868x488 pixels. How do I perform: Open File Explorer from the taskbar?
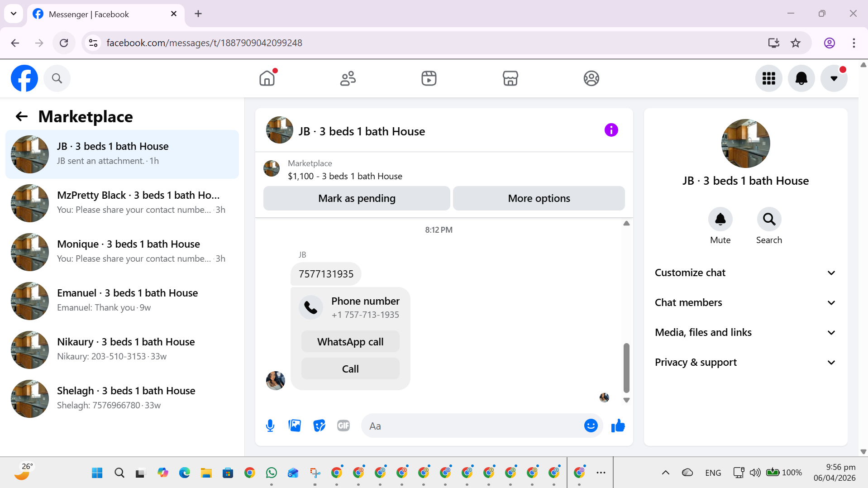coord(206,473)
